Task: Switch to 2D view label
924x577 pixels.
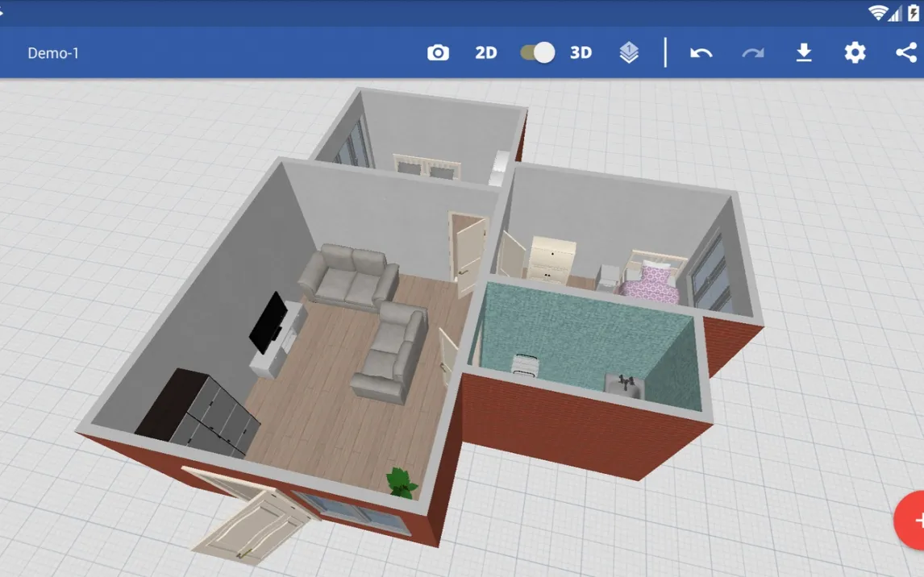Action: (x=485, y=53)
